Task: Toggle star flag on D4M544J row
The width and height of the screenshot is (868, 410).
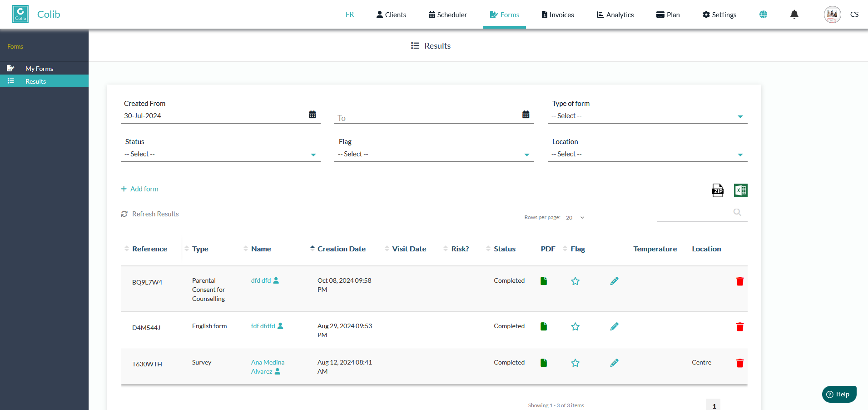Action: click(x=575, y=327)
